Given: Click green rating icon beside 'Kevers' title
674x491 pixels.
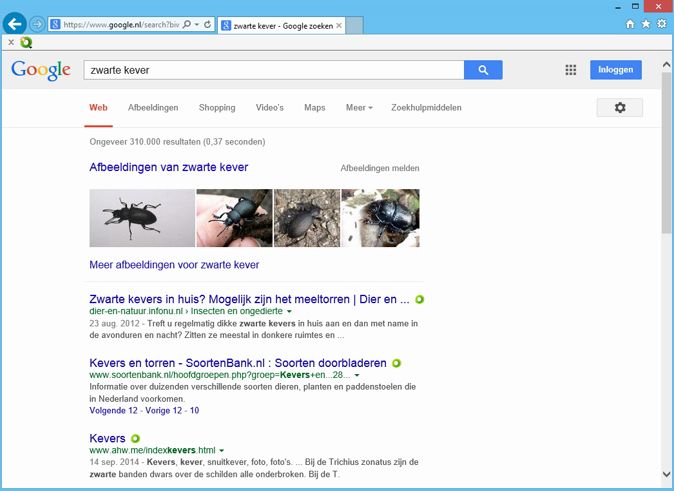Looking at the screenshot, I should click(135, 439).
